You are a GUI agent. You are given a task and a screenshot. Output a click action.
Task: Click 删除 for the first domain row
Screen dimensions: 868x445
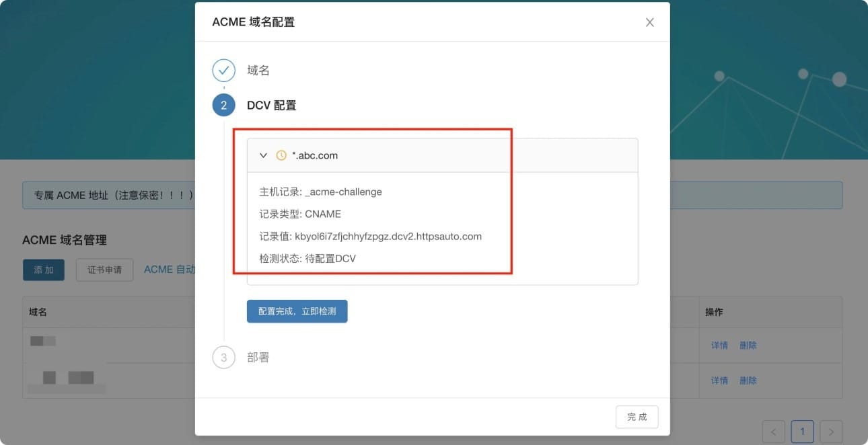click(748, 346)
